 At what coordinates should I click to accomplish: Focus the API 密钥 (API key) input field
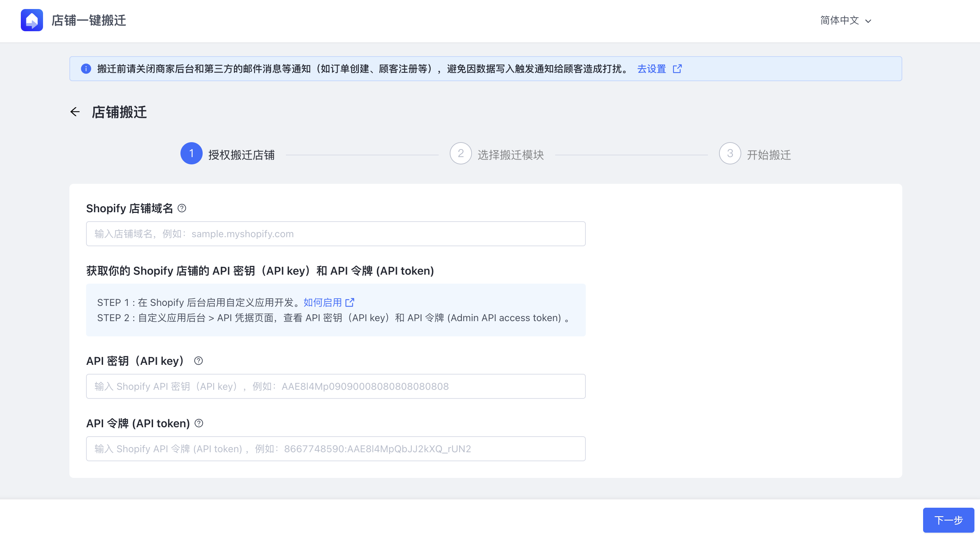(336, 386)
